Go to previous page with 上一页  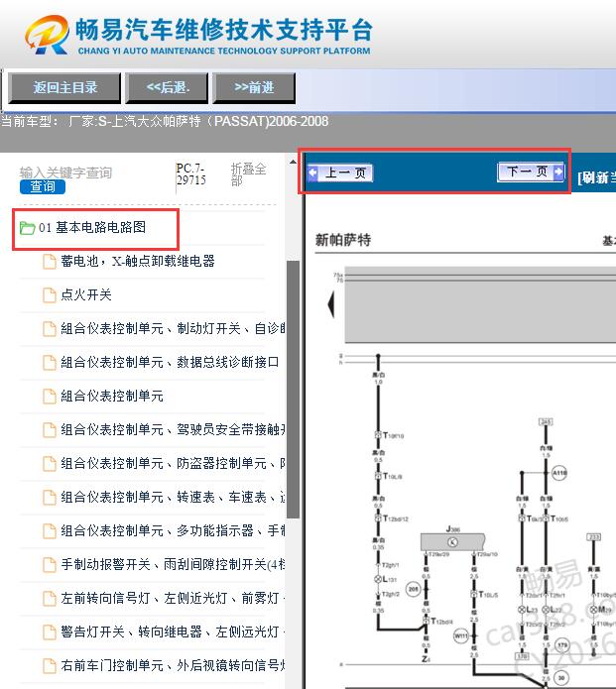(340, 172)
